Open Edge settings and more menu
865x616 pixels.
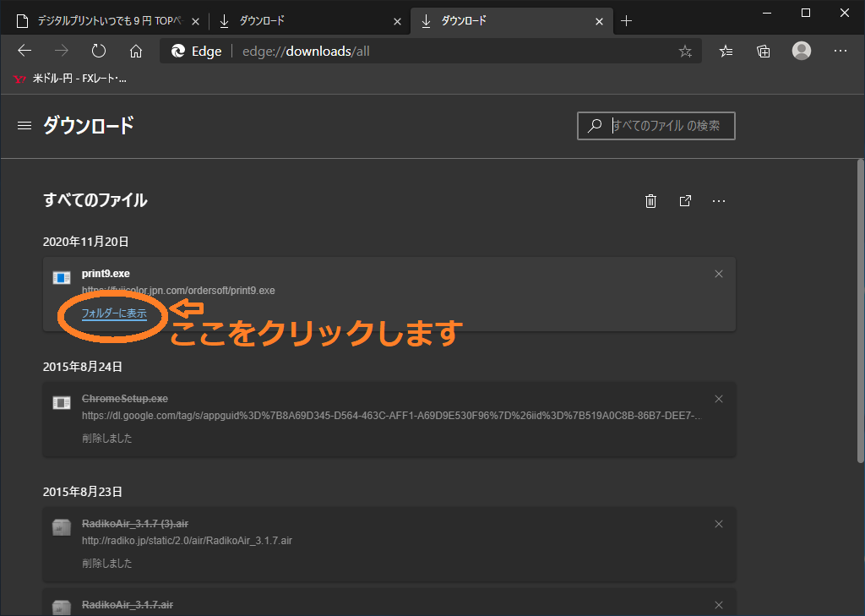[841, 52]
